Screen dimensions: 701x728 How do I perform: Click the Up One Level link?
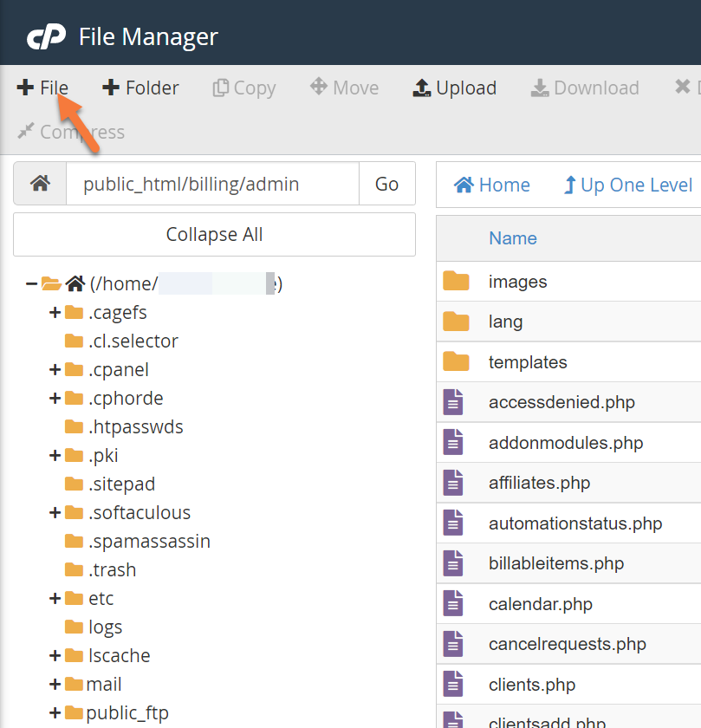[x=628, y=185]
